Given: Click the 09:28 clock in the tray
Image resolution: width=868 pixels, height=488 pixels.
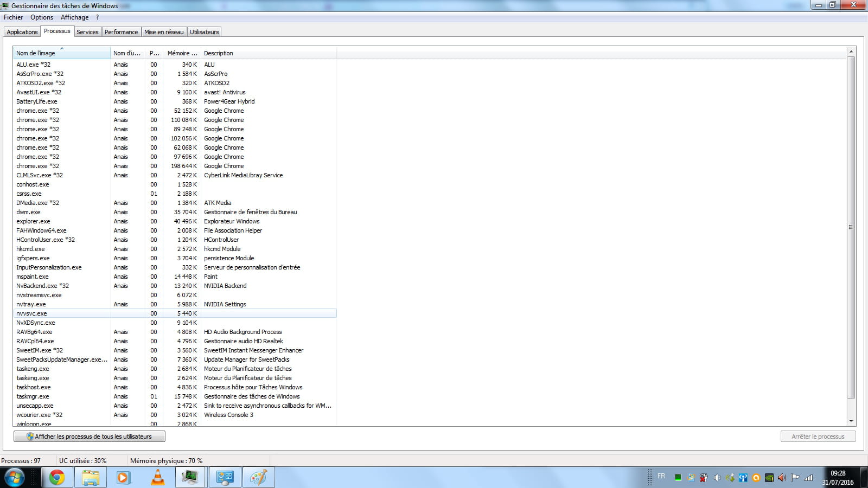Looking at the screenshot, I should 838,473.
